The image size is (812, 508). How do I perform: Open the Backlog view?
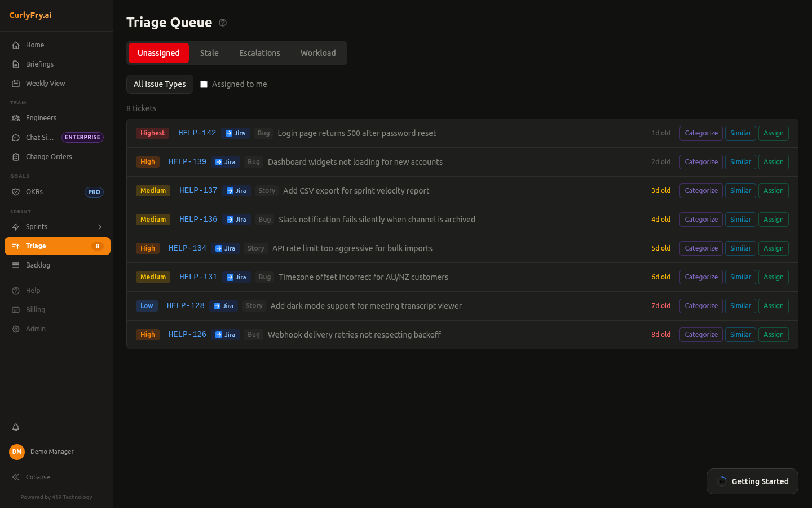[38, 265]
